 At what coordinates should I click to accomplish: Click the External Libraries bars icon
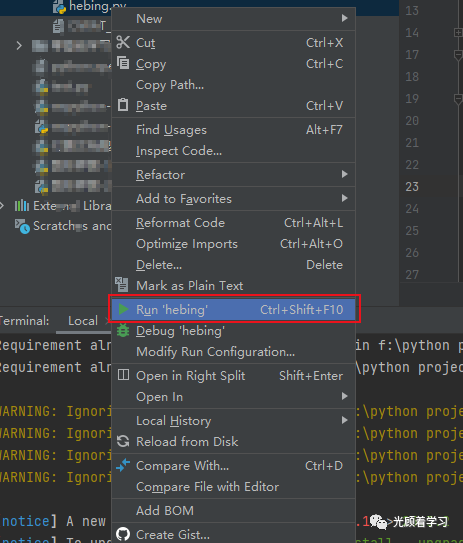pyautogui.click(x=21, y=206)
